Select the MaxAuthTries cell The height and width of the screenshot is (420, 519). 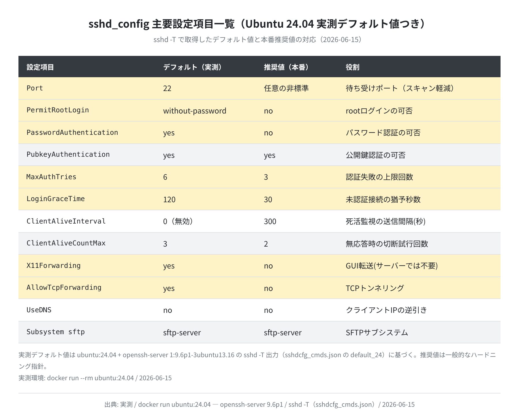pos(51,177)
